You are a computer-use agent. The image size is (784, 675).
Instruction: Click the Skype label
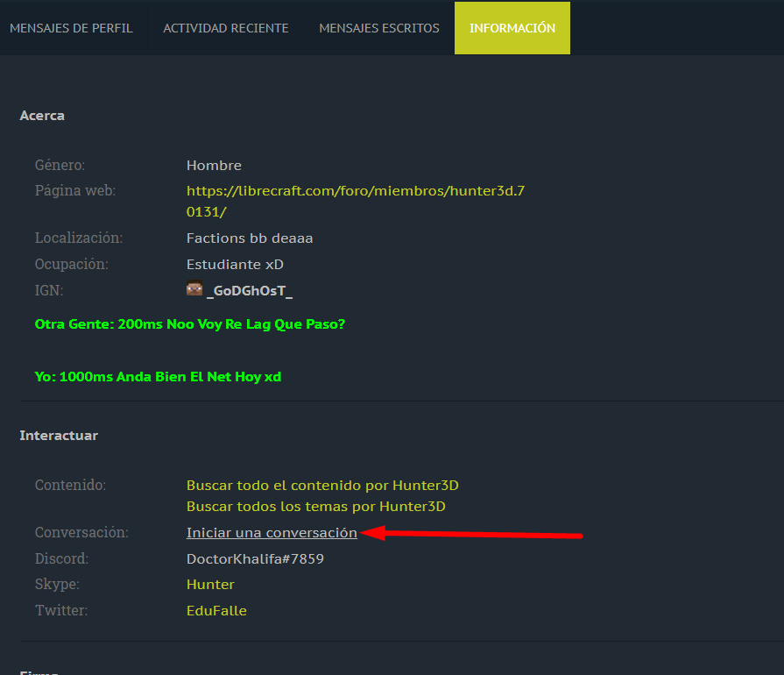57,584
